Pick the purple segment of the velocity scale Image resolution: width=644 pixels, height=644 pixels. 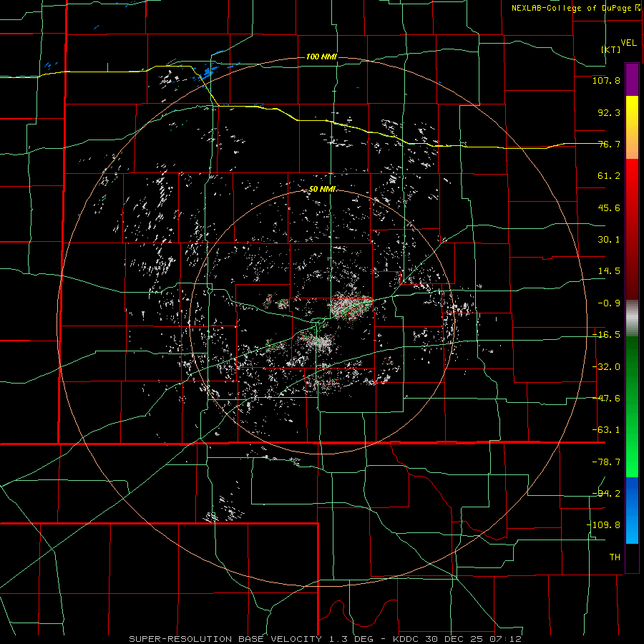point(632,80)
